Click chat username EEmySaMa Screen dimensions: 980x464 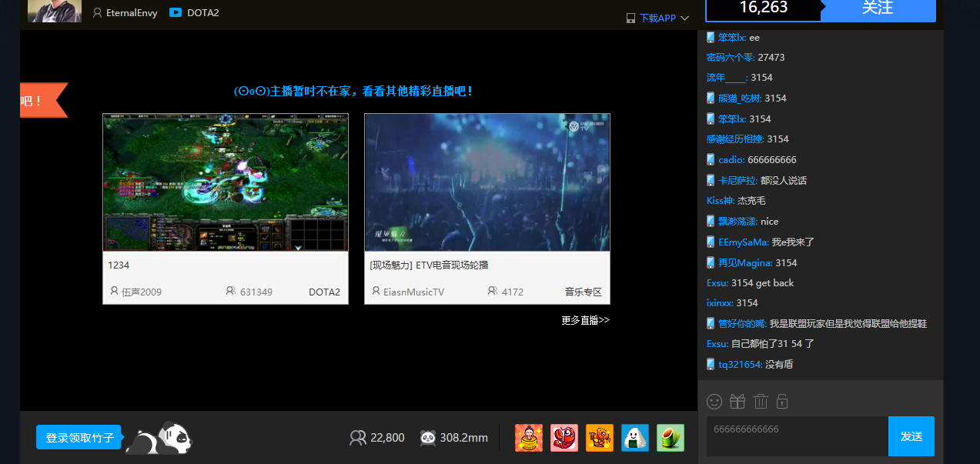tap(743, 242)
